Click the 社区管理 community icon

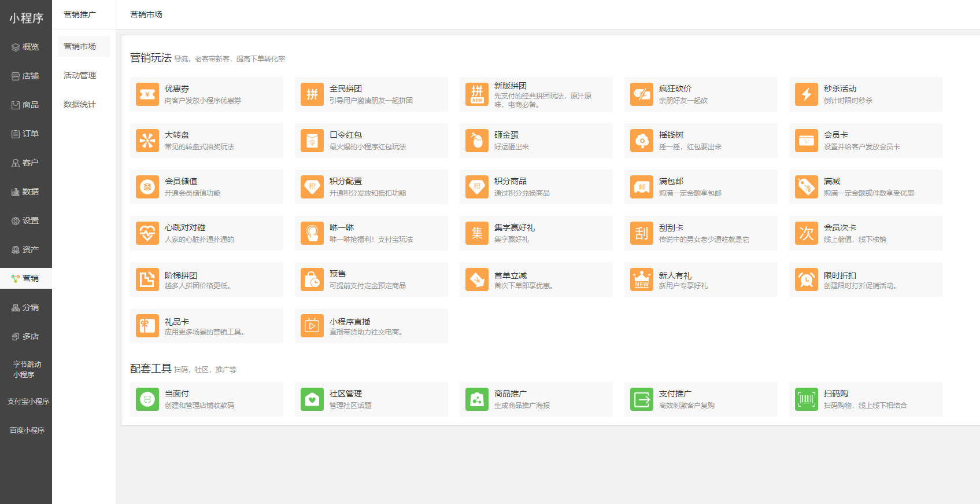click(312, 399)
